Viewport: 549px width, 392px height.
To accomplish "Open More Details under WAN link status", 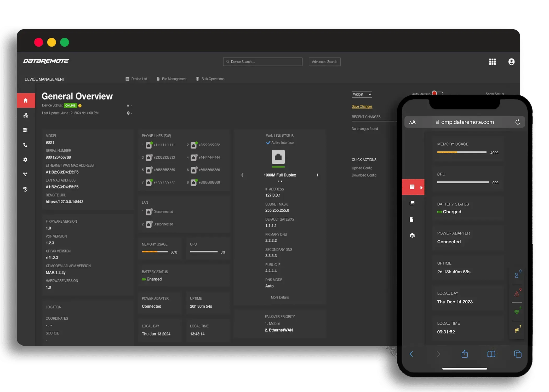I will coord(280,297).
